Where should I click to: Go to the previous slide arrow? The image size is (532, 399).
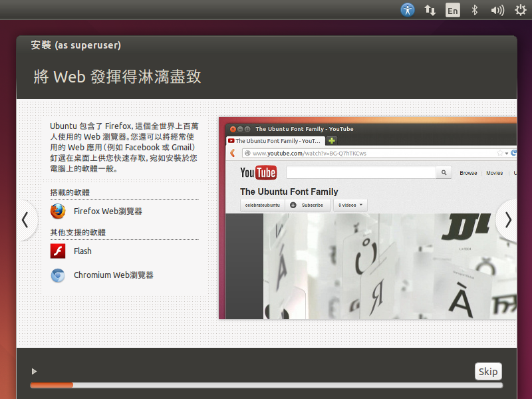pos(25,219)
